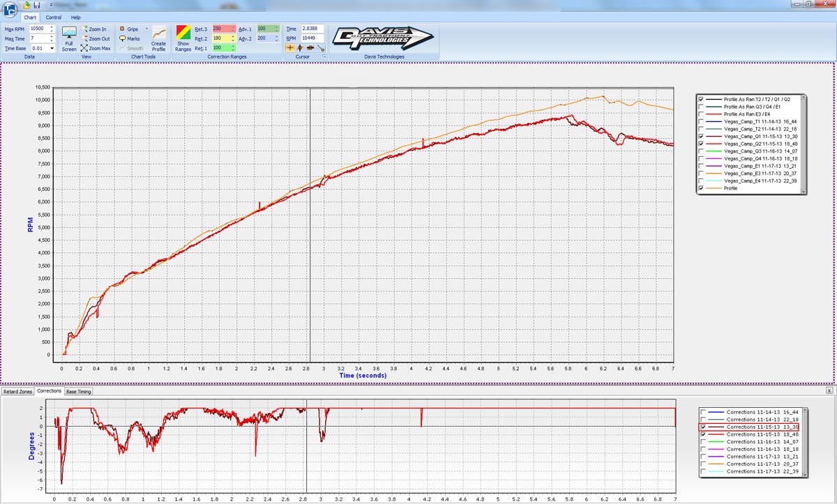Click the Max RPM input field
This screenshot has width=837, height=504.
38,29
